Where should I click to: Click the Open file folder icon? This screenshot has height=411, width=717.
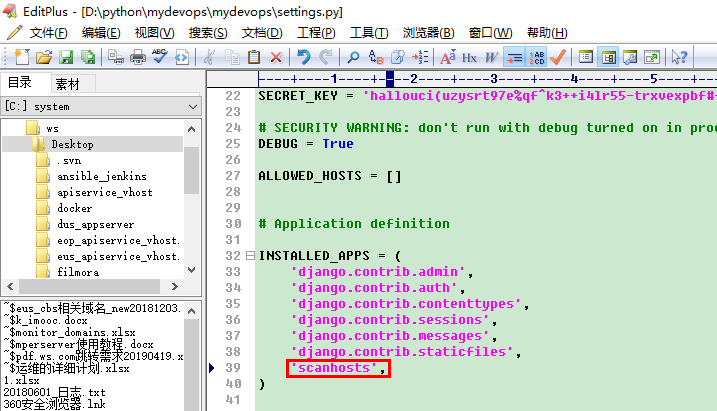tap(44, 57)
